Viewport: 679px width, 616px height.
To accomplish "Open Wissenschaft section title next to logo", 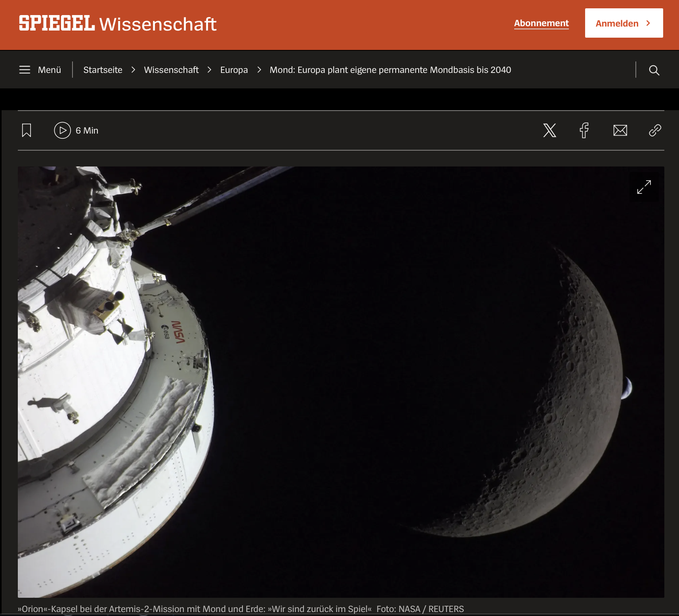I will pyautogui.click(x=158, y=24).
